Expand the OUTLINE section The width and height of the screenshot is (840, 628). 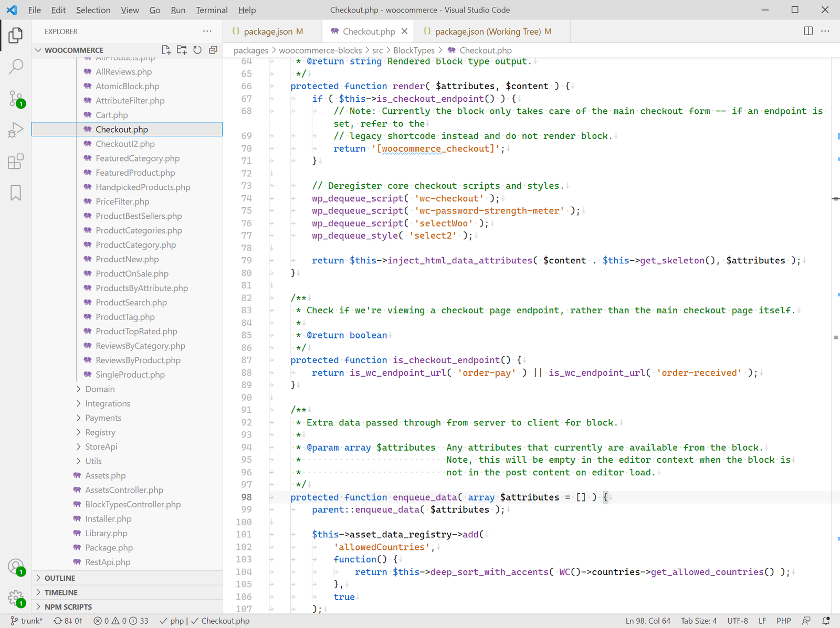pyautogui.click(x=127, y=578)
